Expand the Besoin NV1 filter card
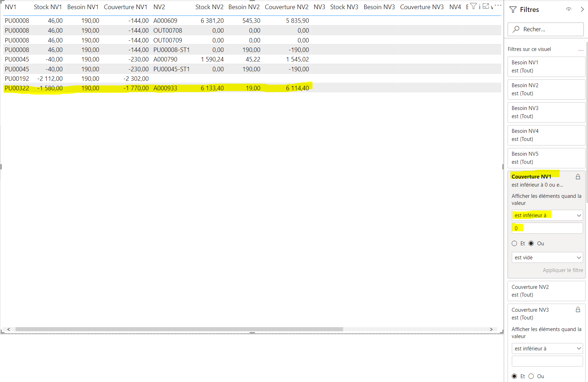This screenshot has height=382, width=588. point(546,66)
